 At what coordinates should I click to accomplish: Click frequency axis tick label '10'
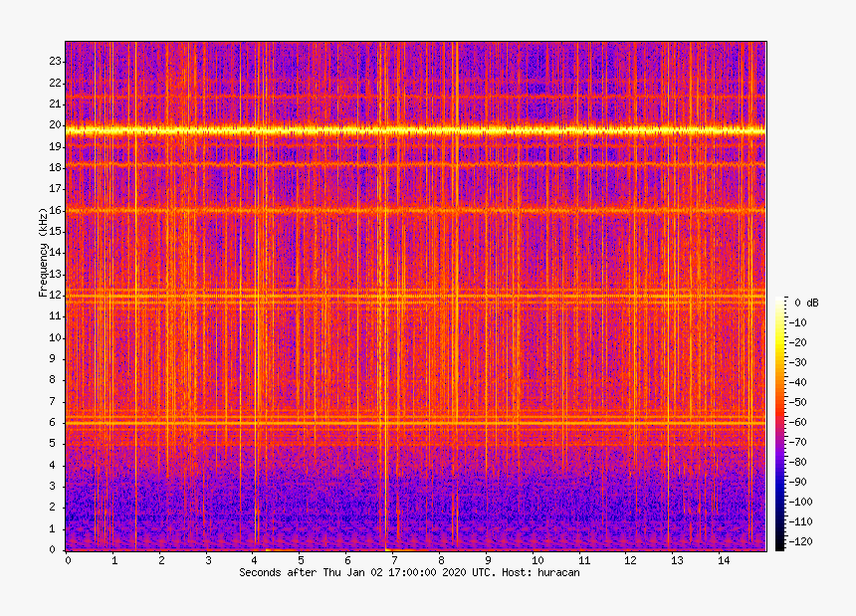coord(55,337)
